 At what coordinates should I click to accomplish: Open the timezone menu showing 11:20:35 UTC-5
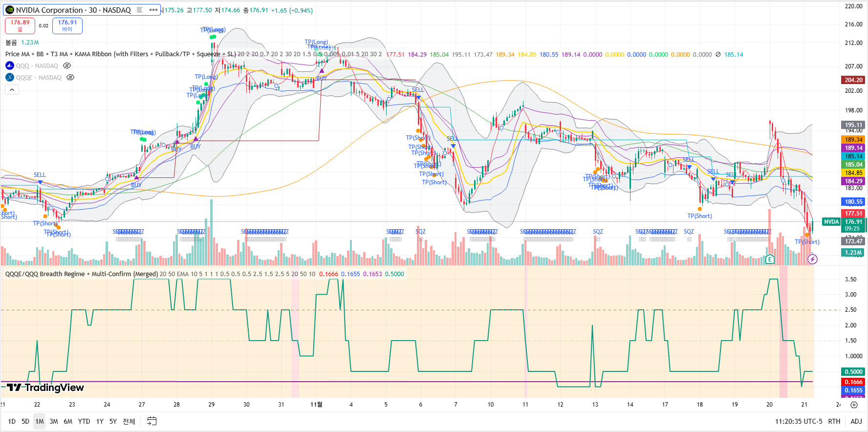tap(799, 421)
